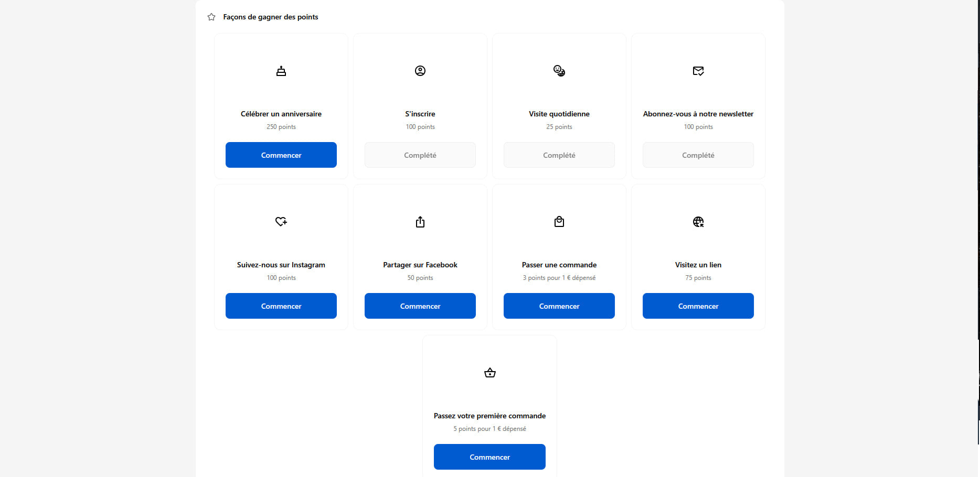Click the star icon beside points heading
The height and width of the screenshot is (477, 980).
211,17
